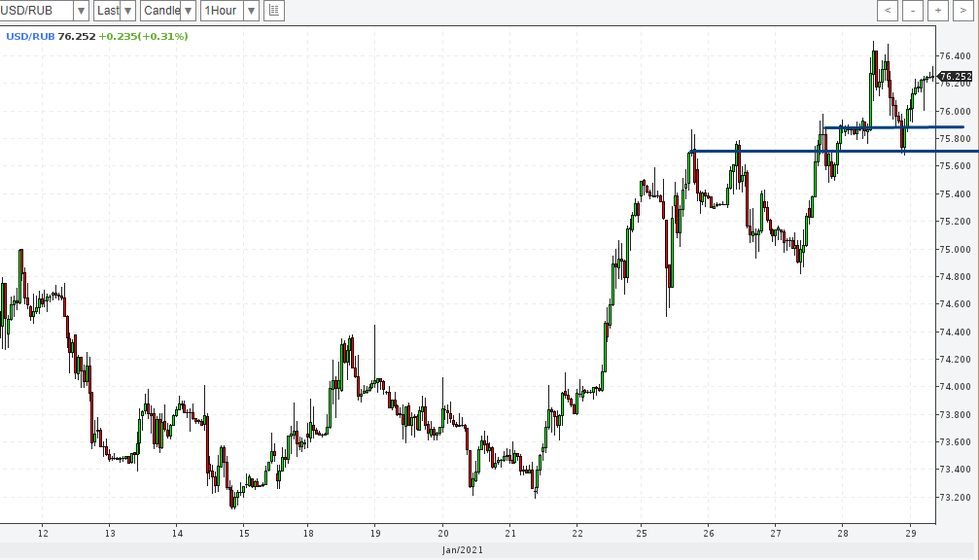Image resolution: width=979 pixels, height=560 pixels.
Task: Change the 1Hour timeframe dropdown
Action: click(251, 11)
